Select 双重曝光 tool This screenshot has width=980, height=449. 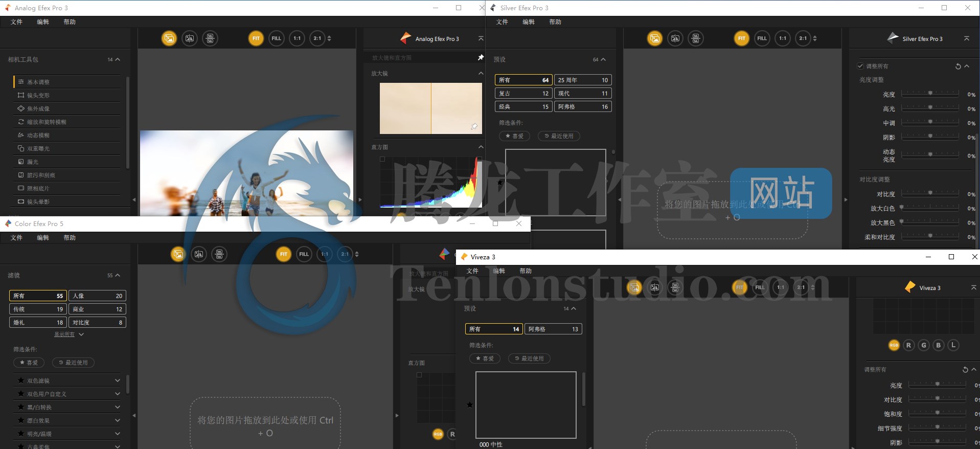67,148
